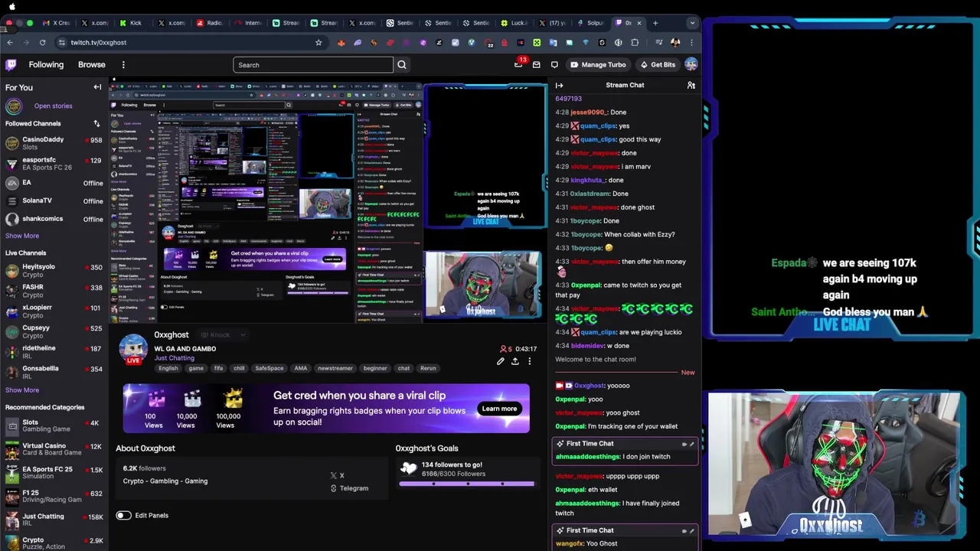This screenshot has width=980, height=551.
Task: Open the Oxxghost channel avatar
Action: (x=133, y=349)
